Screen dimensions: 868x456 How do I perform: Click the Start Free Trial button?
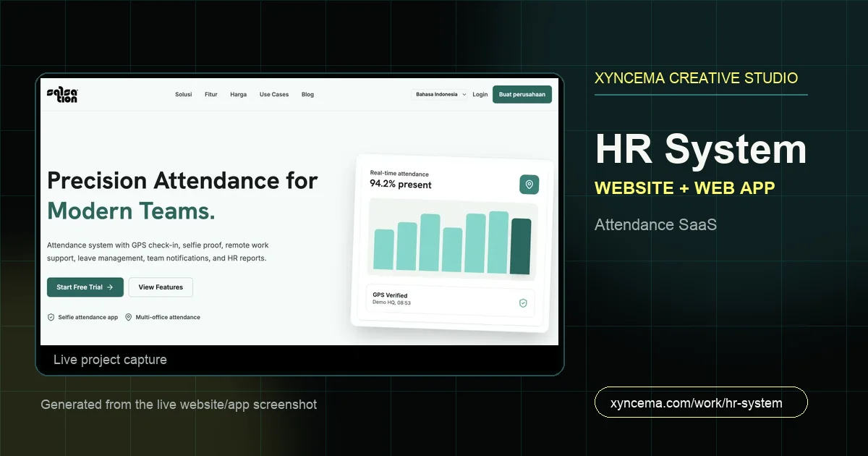coord(85,287)
